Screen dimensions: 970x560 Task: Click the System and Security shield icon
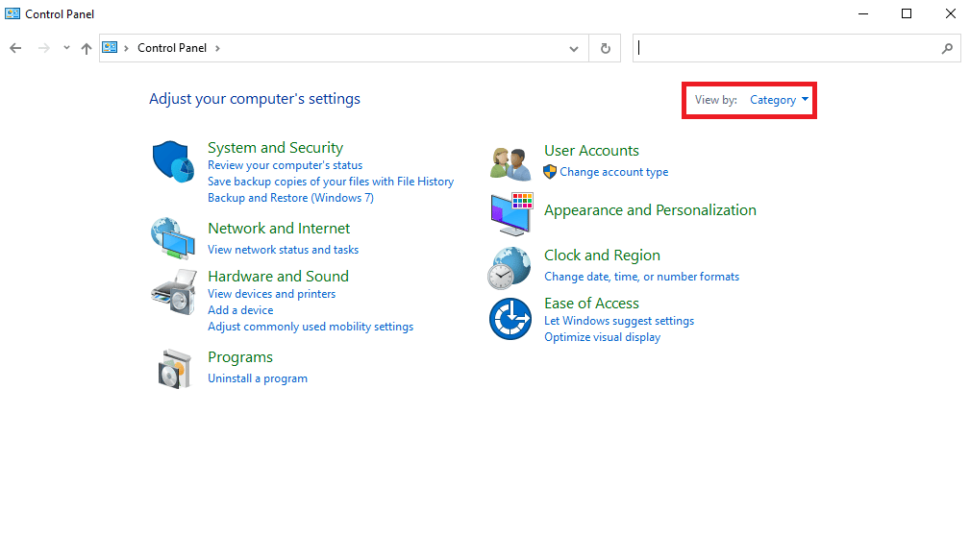pyautogui.click(x=174, y=160)
